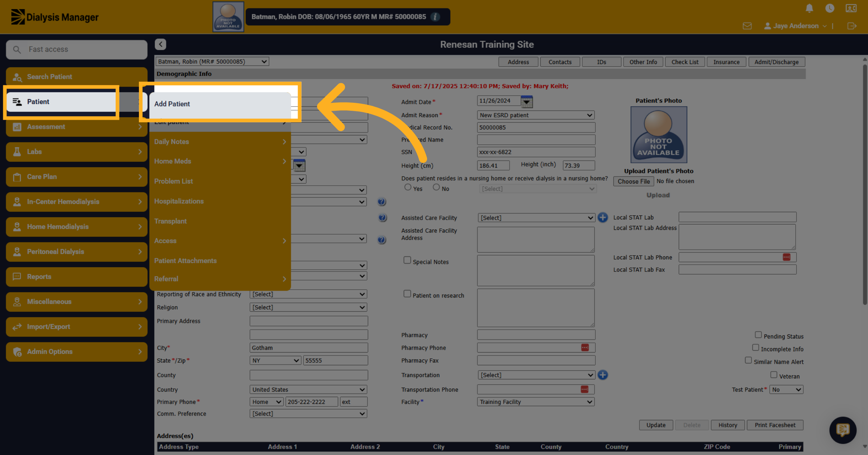Open the Test Patient dropdown
The width and height of the screenshot is (868, 455).
pos(786,389)
